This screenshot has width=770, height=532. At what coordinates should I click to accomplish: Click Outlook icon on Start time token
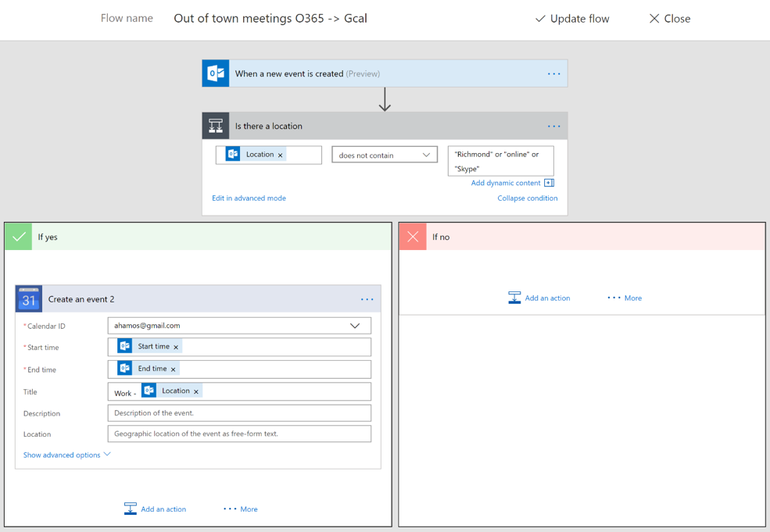pos(125,346)
